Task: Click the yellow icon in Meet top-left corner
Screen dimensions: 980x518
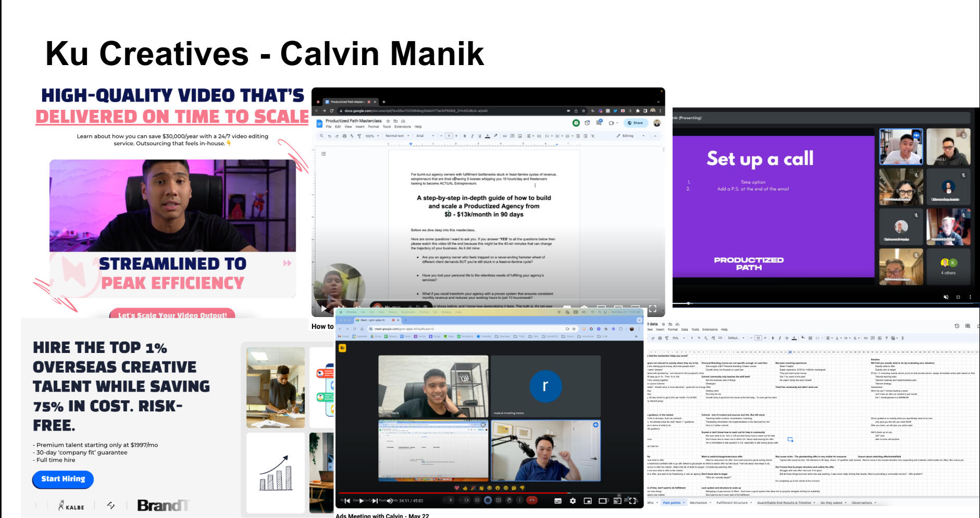Action: pyautogui.click(x=342, y=348)
